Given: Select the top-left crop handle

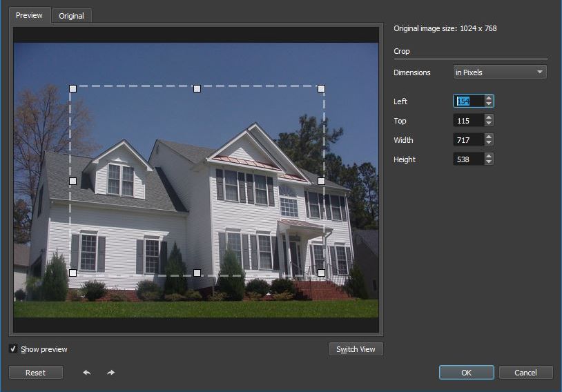Looking at the screenshot, I should click(72, 88).
